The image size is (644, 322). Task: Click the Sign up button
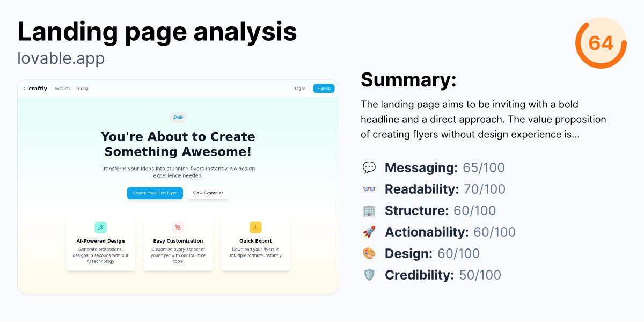click(324, 88)
